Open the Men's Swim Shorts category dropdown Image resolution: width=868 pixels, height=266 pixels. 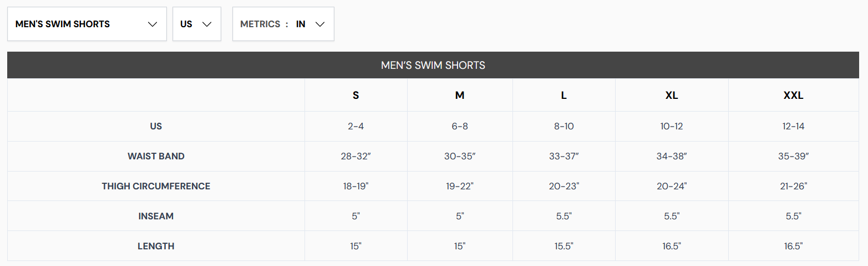coord(87,24)
